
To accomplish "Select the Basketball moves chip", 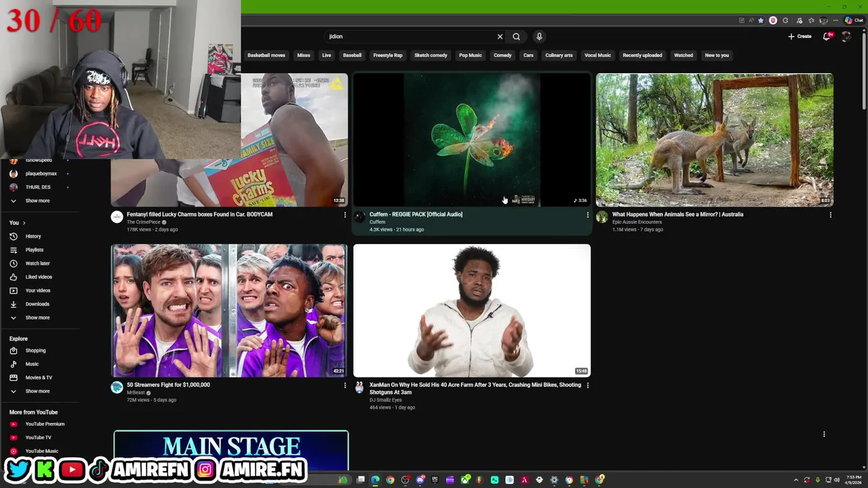I will tap(266, 55).
